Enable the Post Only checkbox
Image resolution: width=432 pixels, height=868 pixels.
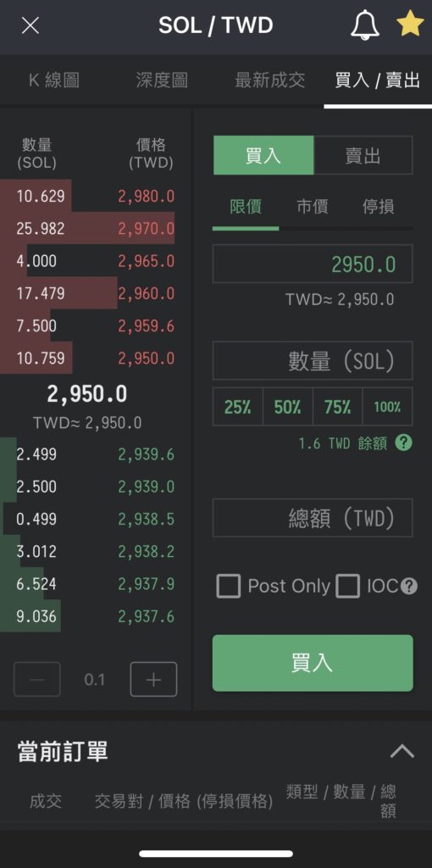coord(229,587)
